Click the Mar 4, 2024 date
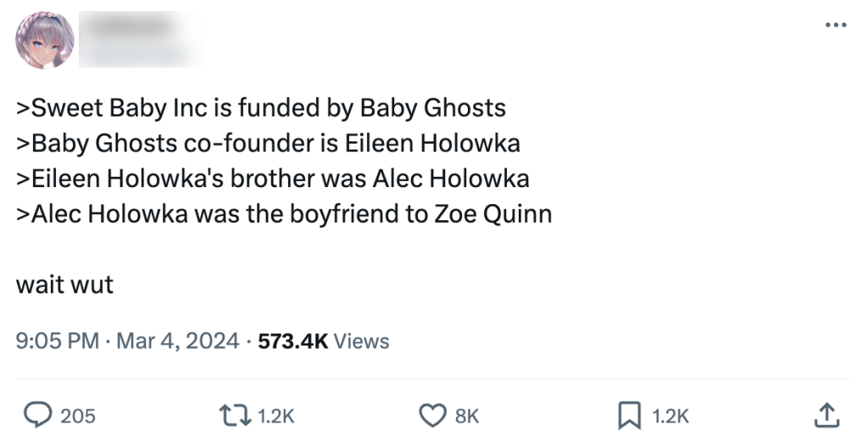This screenshot has width=868, height=442. tap(177, 341)
